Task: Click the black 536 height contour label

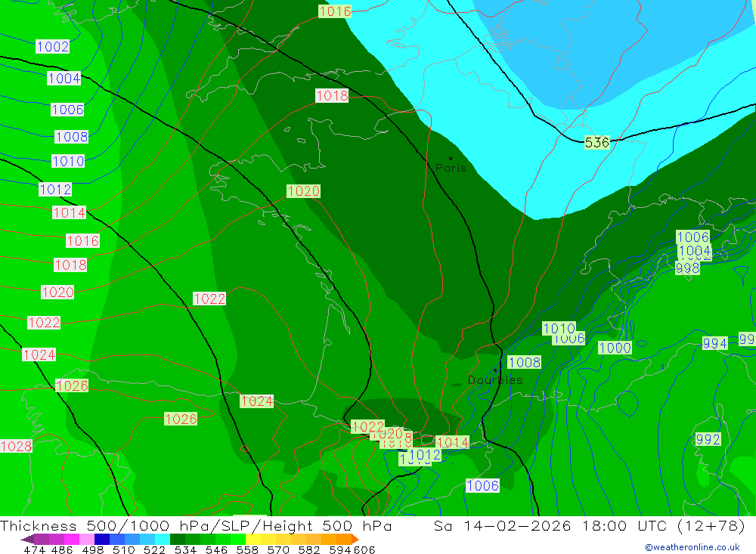Action: [x=597, y=142]
